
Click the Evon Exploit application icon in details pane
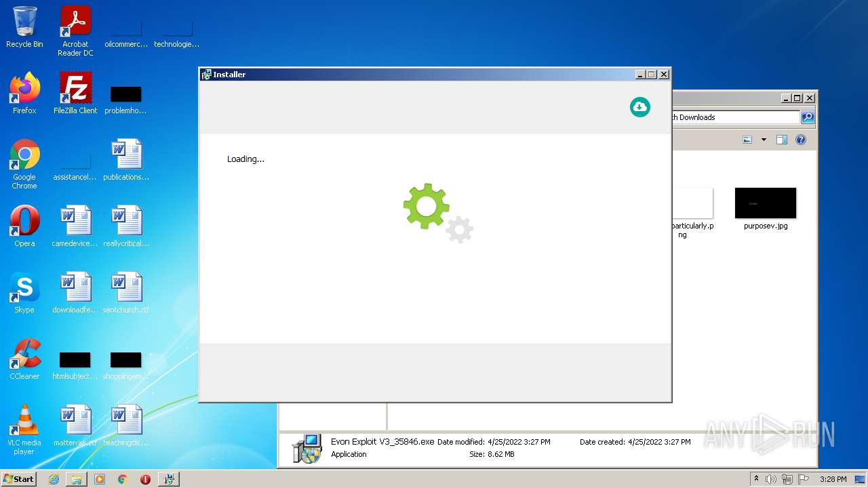click(x=307, y=448)
